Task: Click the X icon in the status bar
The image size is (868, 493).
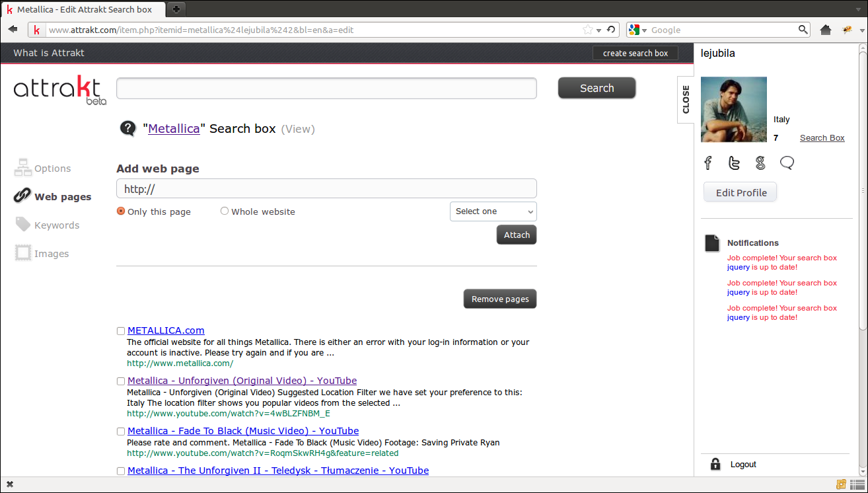Action: (10, 484)
